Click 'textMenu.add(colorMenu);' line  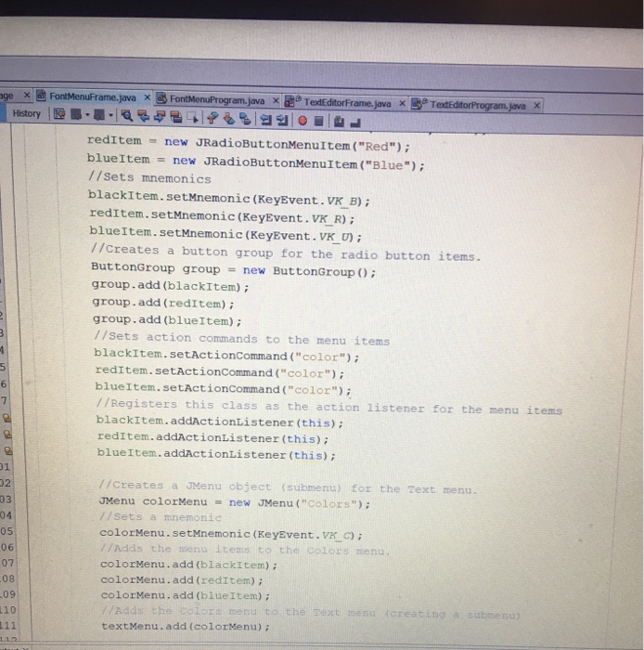(x=186, y=626)
